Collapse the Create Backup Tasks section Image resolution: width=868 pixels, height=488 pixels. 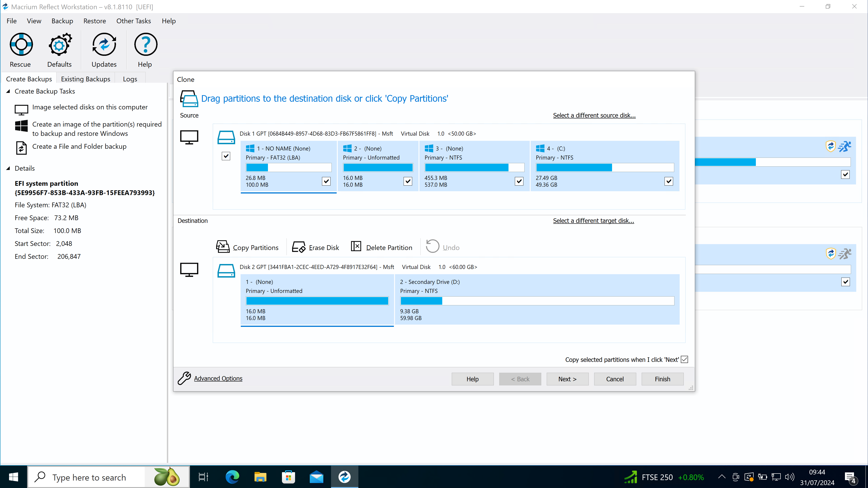8,91
